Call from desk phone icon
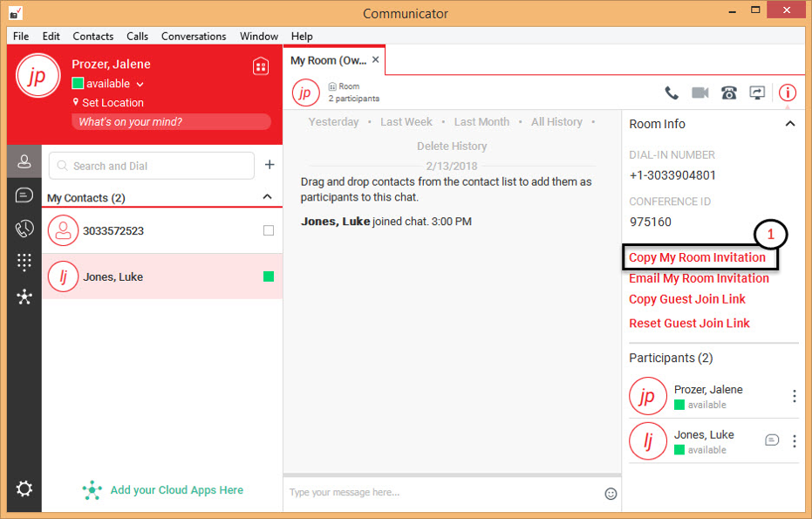Image resolution: width=812 pixels, height=519 pixels. [728, 92]
